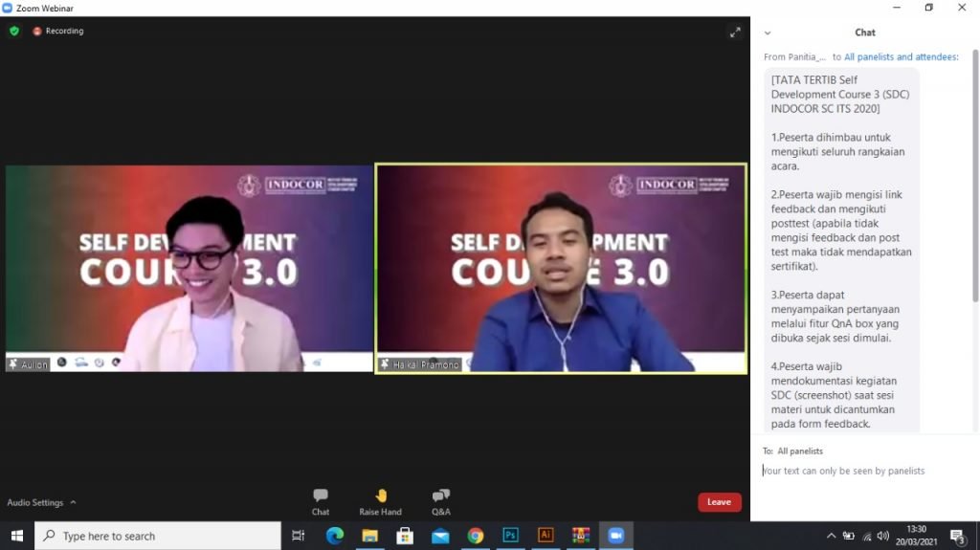Viewport: 980px width, 550px height.
Task: Click the Raise Hand button
Action: tap(380, 502)
